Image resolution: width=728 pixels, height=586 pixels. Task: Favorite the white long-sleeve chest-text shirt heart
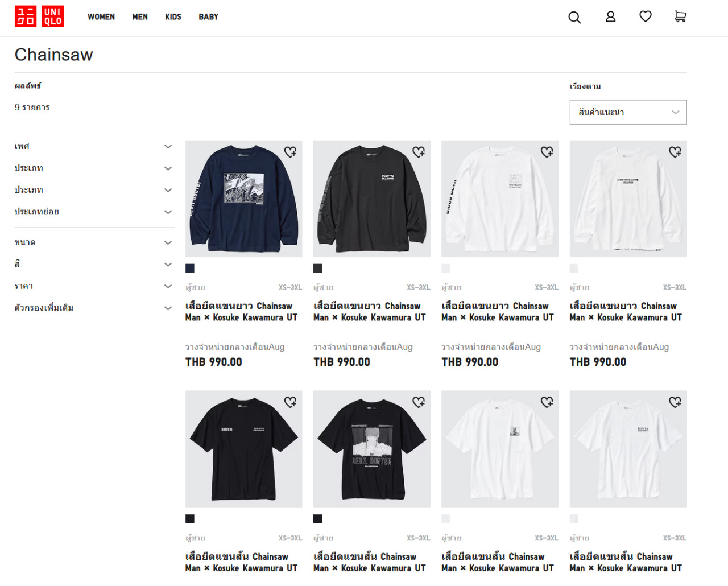[675, 152]
